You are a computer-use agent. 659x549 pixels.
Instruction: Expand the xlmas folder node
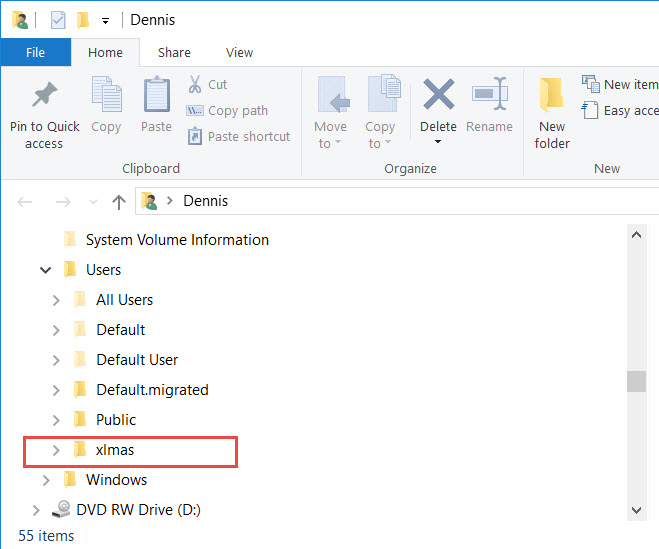pos(56,450)
